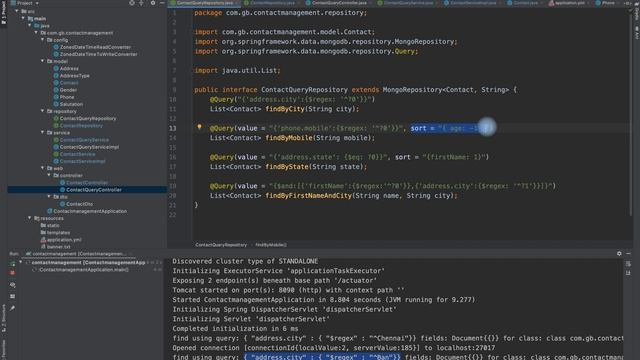Collapse the main folder

23,18
